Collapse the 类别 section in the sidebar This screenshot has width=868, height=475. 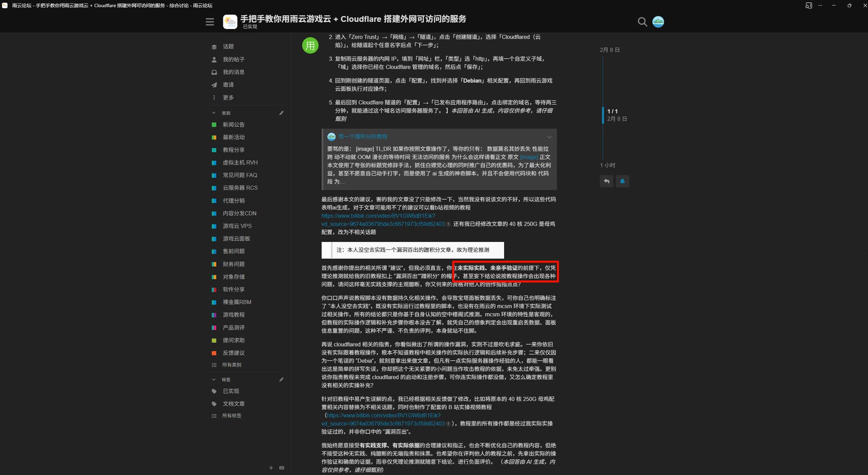point(214,113)
